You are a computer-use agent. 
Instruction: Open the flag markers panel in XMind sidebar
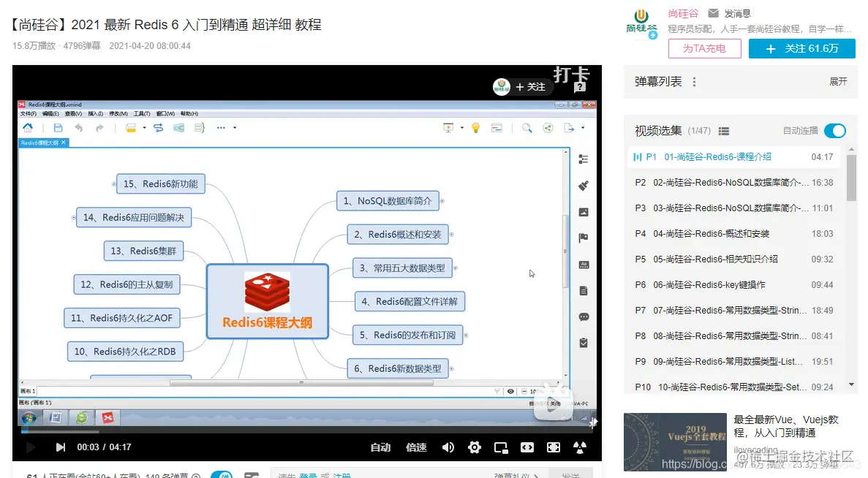(x=584, y=238)
